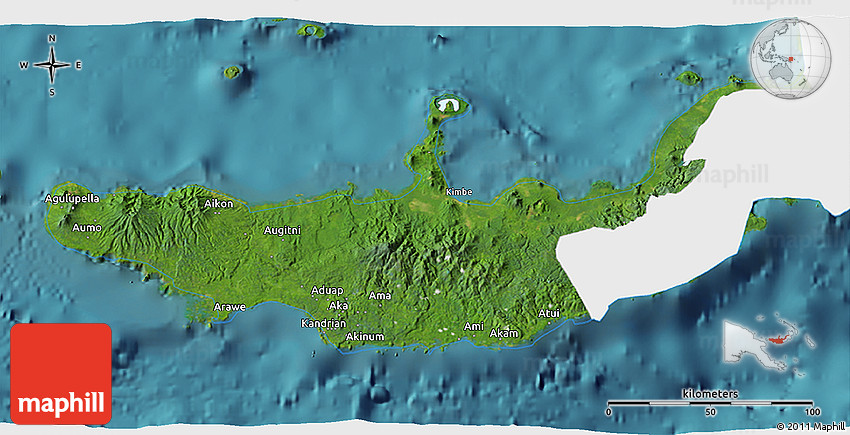The width and height of the screenshot is (850, 435).
Task: Click the Kandrian town label
Action: 323,324
